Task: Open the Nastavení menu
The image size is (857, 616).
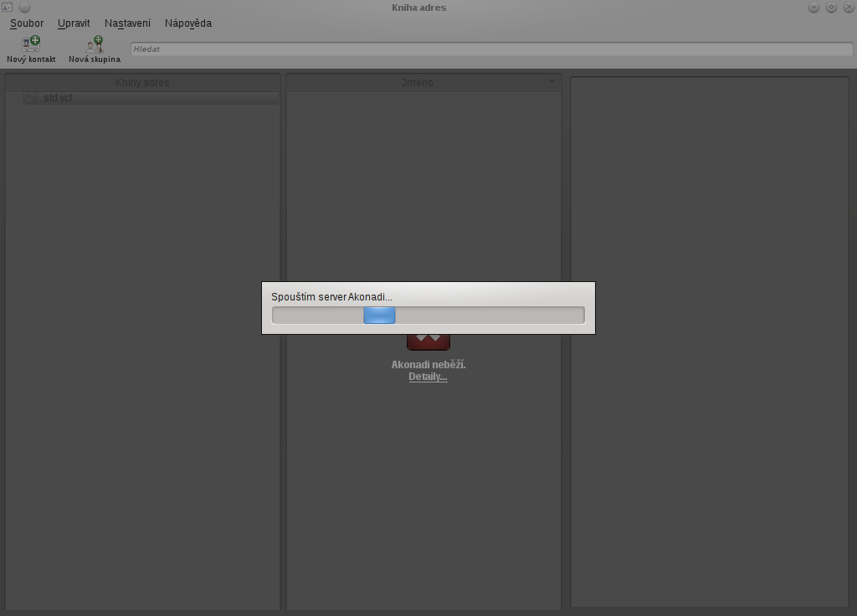Action: (127, 23)
